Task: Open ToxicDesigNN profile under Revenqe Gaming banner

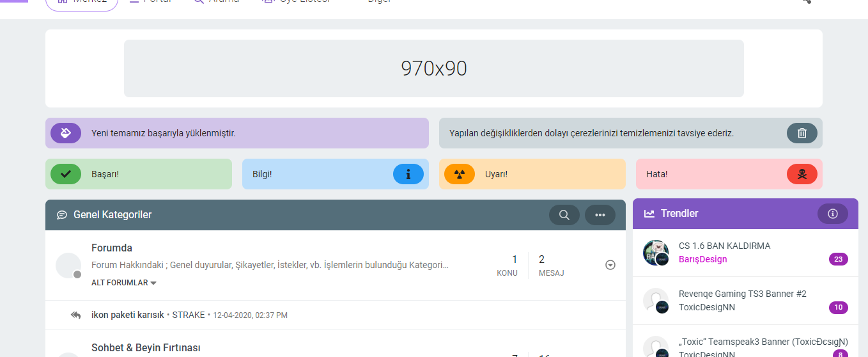Action: coord(707,307)
